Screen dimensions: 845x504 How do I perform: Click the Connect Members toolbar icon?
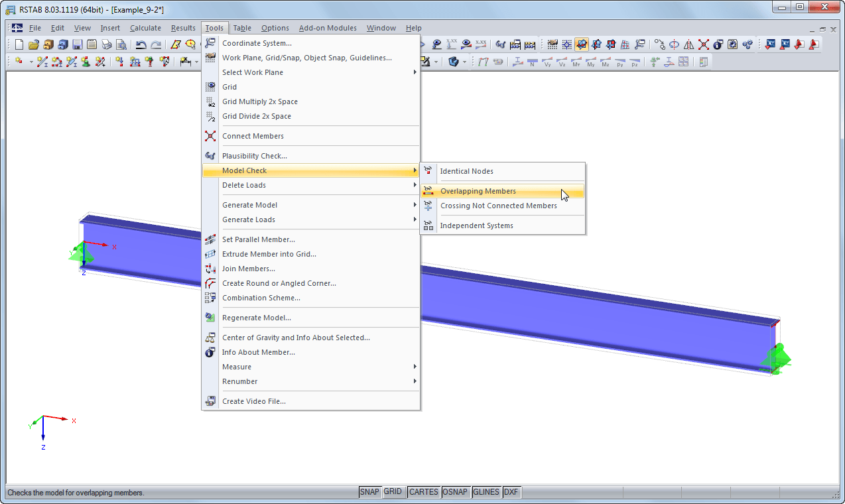tap(703, 44)
